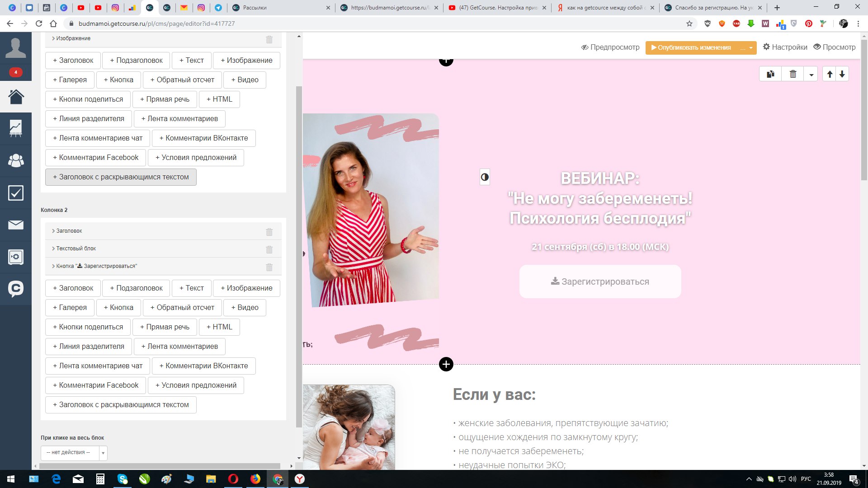868x488 pixels.
Task: Add + Комментарии ВКонтакте in Колонка 2
Action: tap(203, 366)
